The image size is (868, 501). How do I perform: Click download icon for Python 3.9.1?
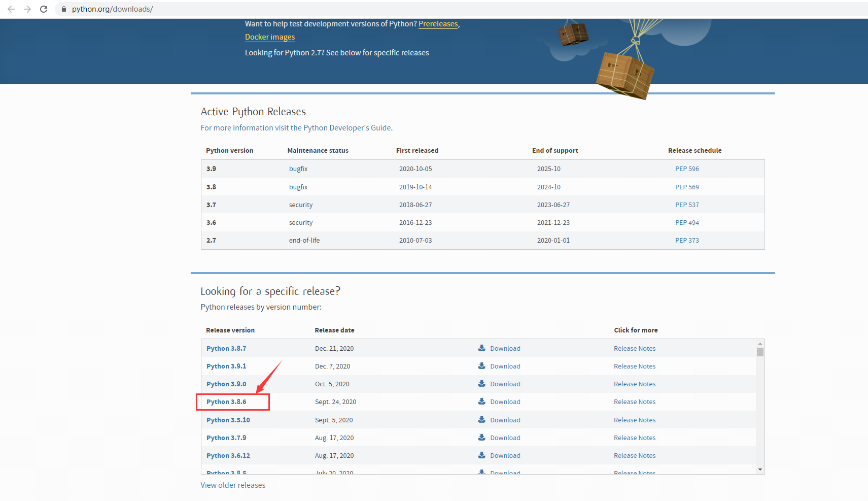482,366
